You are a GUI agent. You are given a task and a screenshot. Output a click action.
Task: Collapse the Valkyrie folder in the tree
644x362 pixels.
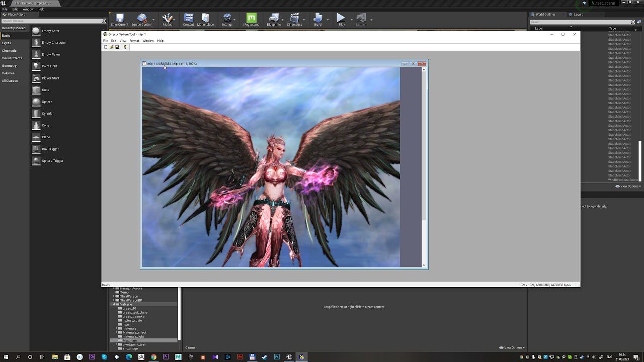click(x=114, y=304)
